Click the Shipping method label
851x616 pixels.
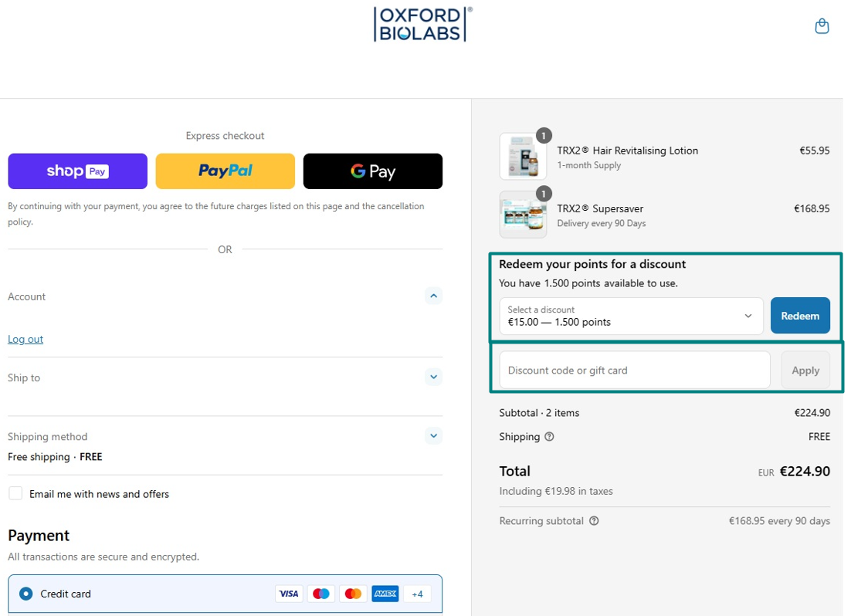(47, 436)
